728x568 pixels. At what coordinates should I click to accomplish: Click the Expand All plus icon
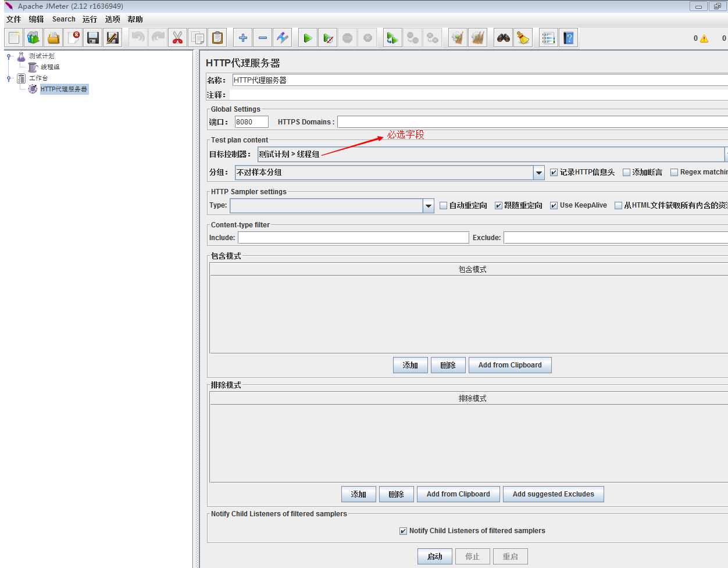pyautogui.click(x=243, y=38)
